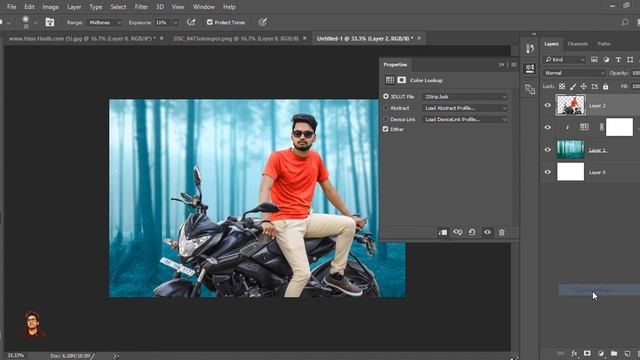Screen dimensions: 640x360
Task: Add layer mask icon at Layers bottom
Action: [x=587, y=353]
